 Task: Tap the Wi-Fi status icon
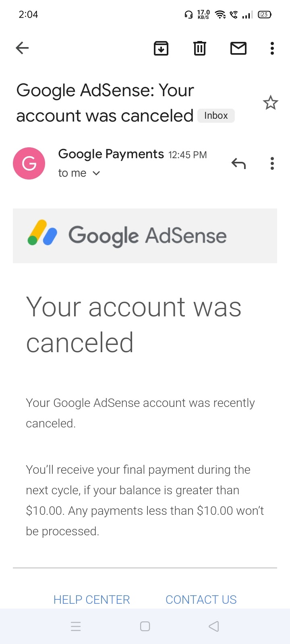coord(220,15)
